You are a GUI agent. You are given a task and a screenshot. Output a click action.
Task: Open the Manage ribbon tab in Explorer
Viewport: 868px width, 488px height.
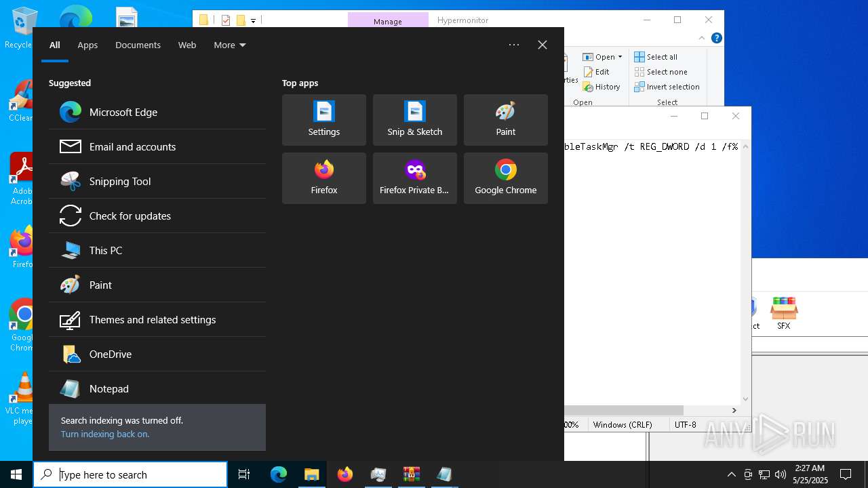388,21
